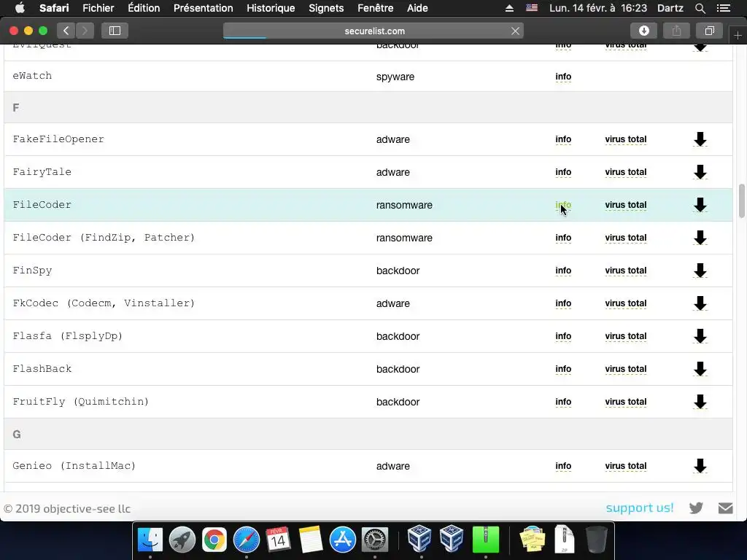Go back with Safari back arrow
Image resolution: width=747 pixels, height=560 pixels.
click(66, 31)
